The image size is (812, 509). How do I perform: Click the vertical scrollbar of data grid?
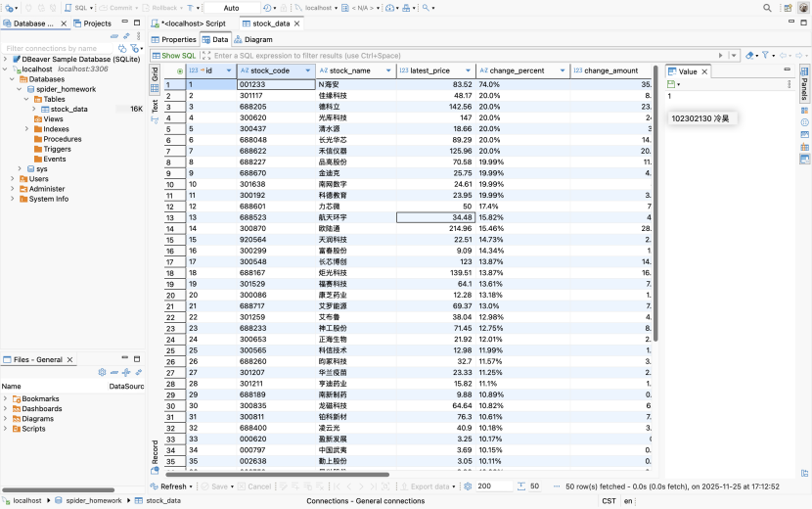pyautogui.click(x=655, y=204)
